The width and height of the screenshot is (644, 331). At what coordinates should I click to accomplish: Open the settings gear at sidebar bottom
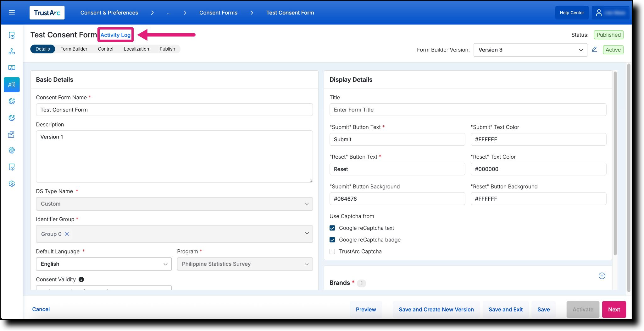pyautogui.click(x=12, y=183)
